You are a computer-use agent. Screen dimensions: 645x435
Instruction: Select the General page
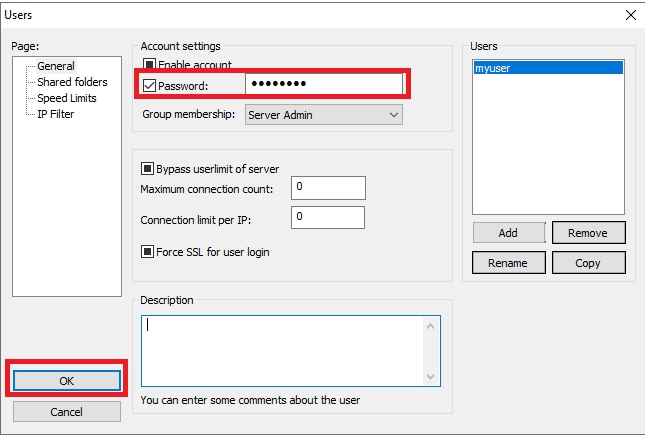click(x=55, y=66)
